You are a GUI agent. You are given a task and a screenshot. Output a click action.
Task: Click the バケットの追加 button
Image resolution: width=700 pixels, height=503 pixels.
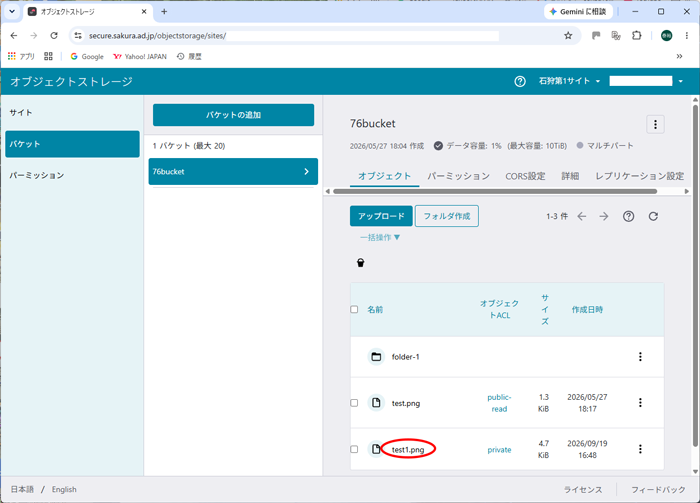pyautogui.click(x=233, y=115)
